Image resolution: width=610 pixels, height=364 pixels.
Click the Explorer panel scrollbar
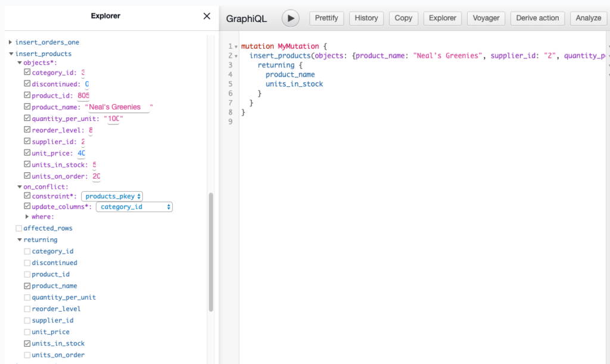pyautogui.click(x=210, y=250)
